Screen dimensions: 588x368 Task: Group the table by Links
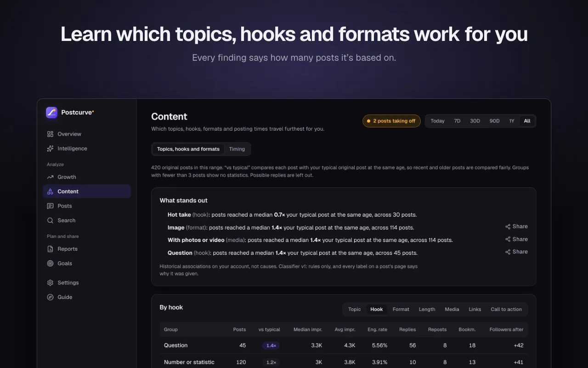tap(475, 310)
